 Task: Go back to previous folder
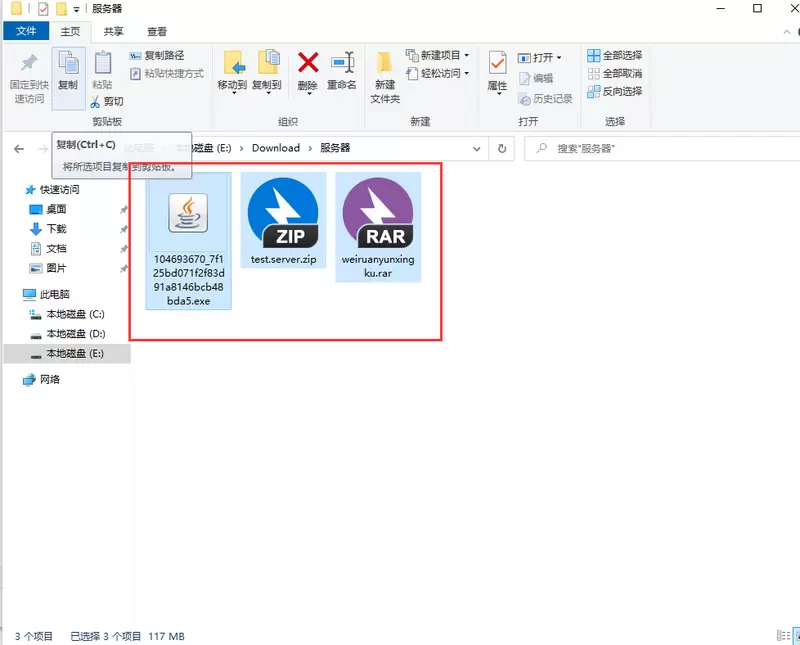[19, 148]
